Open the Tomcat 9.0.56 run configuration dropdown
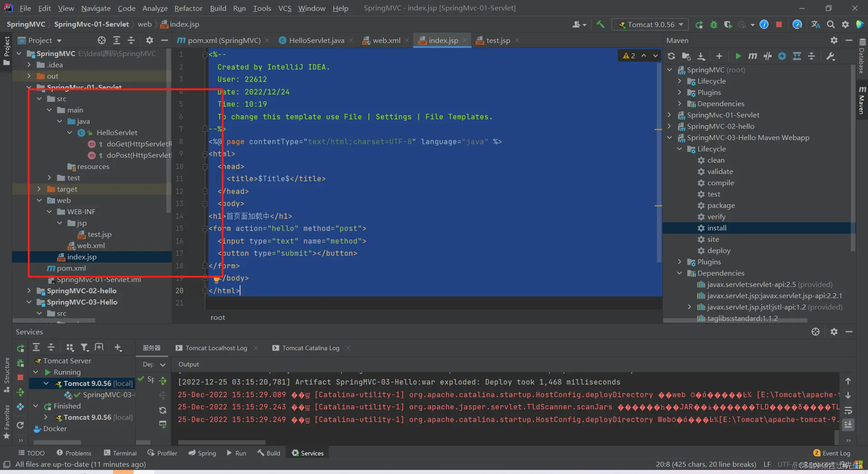This screenshot has width=868, height=474. pyautogui.click(x=651, y=24)
